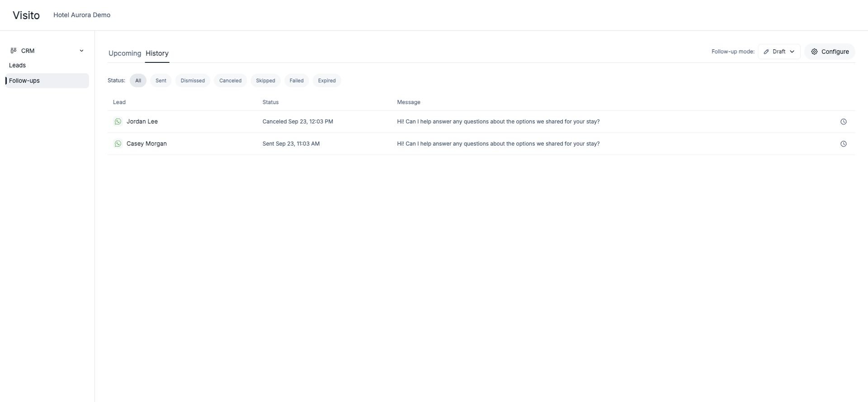This screenshot has width=868, height=402.
Task: Open the clock icon in Casey Morgan row
Action: (843, 144)
